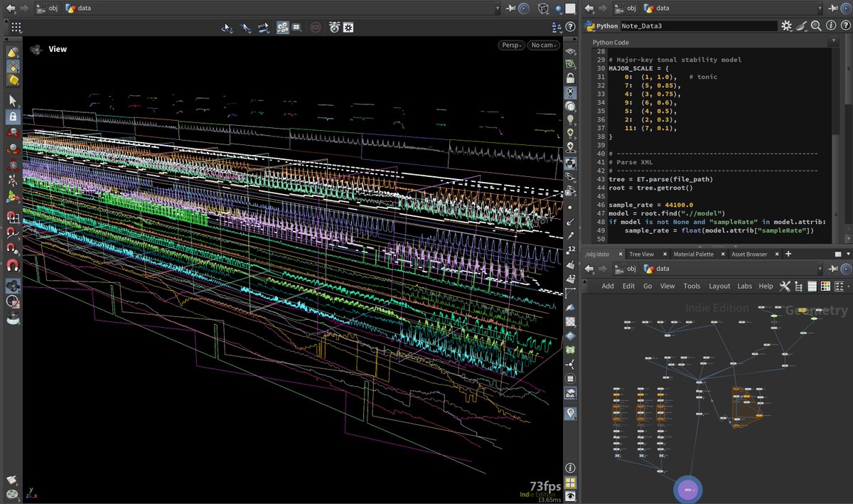This screenshot has width=853, height=504.
Task: Open the parameter gear menu beside Note_Data3
Action: [786, 26]
